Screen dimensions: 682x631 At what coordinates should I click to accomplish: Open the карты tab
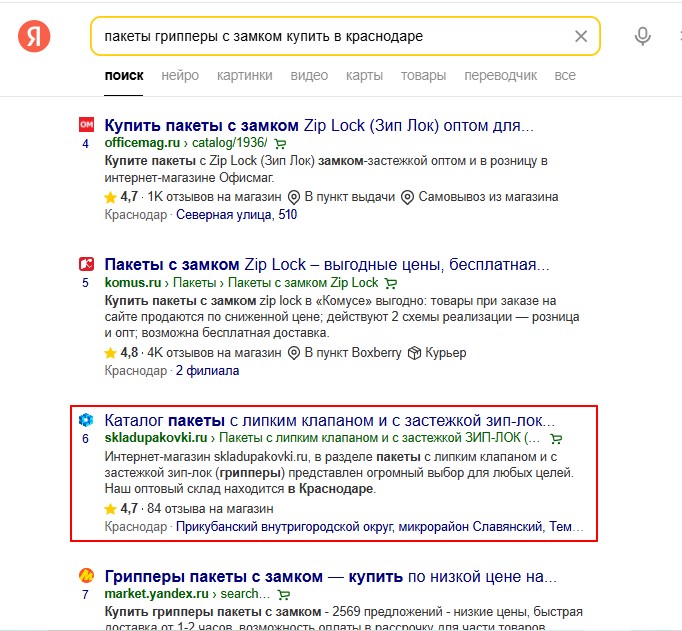click(364, 75)
